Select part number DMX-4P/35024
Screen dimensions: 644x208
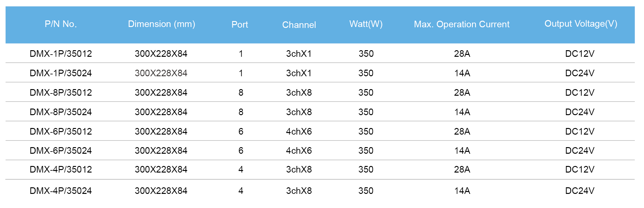[x=61, y=191]
